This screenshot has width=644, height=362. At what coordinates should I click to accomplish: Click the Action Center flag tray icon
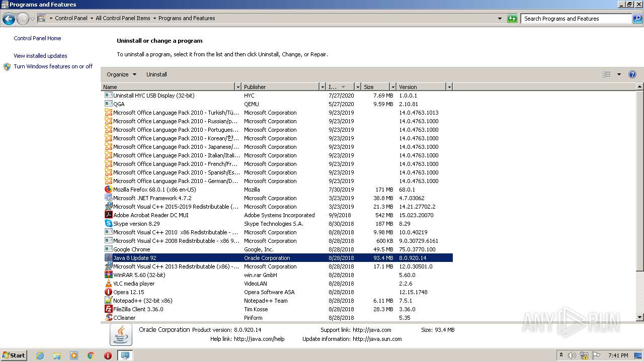pyautogui.click(x=597, y=355)
